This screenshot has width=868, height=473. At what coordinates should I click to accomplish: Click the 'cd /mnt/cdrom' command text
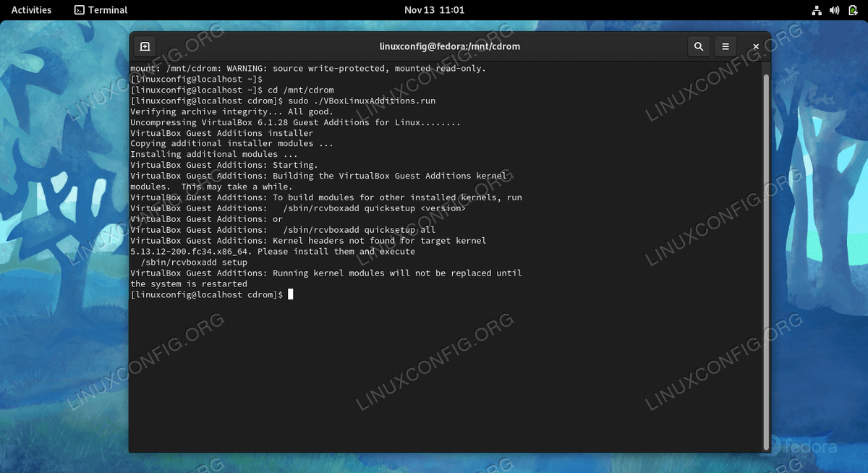click(x=301, y=90)
